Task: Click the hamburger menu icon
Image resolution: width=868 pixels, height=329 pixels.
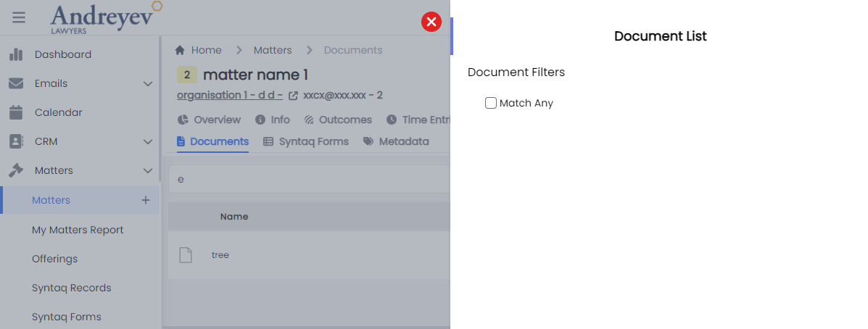Action: click(x=19, y=17)
